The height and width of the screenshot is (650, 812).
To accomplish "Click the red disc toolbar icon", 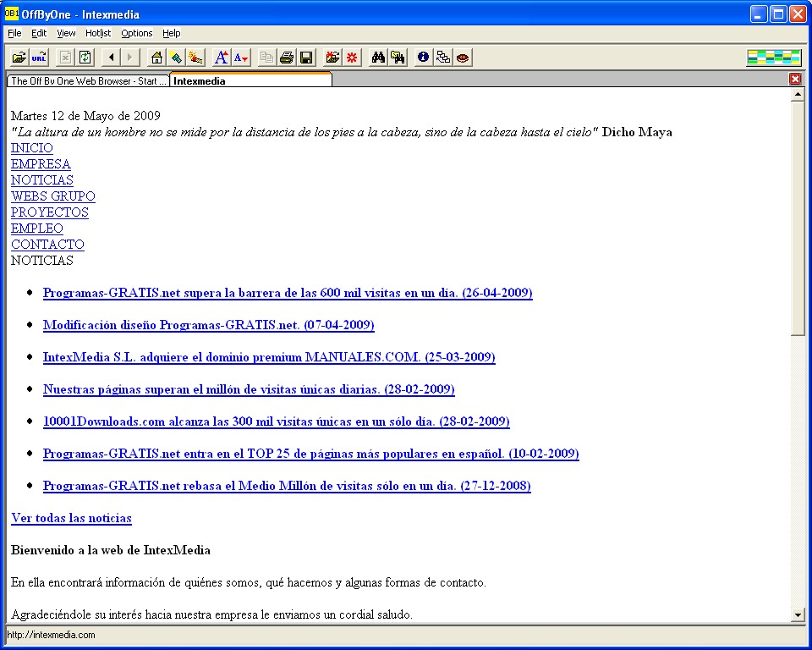I will pos(463,57).
